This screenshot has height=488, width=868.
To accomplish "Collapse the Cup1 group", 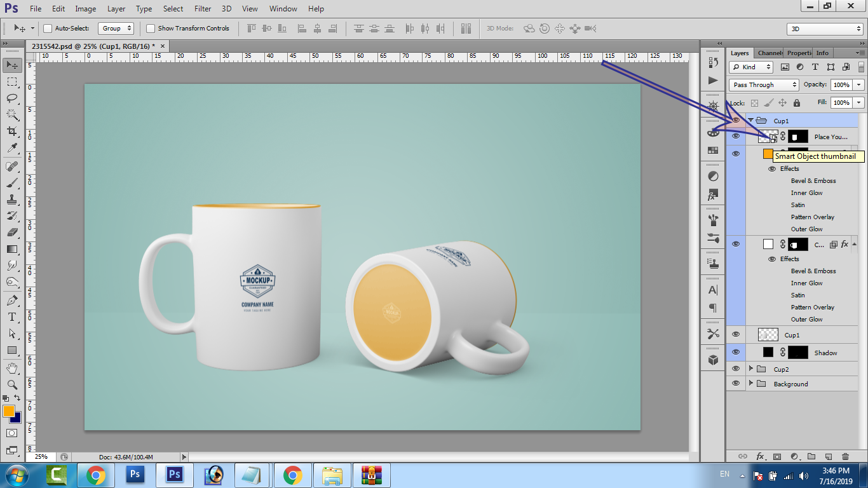I will click(x=751, y=120).
